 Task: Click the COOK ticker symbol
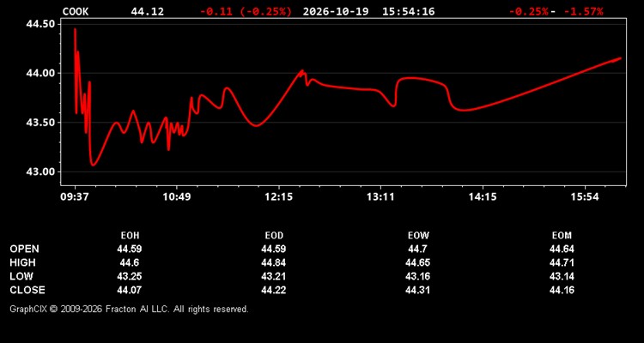click(76, 11)
